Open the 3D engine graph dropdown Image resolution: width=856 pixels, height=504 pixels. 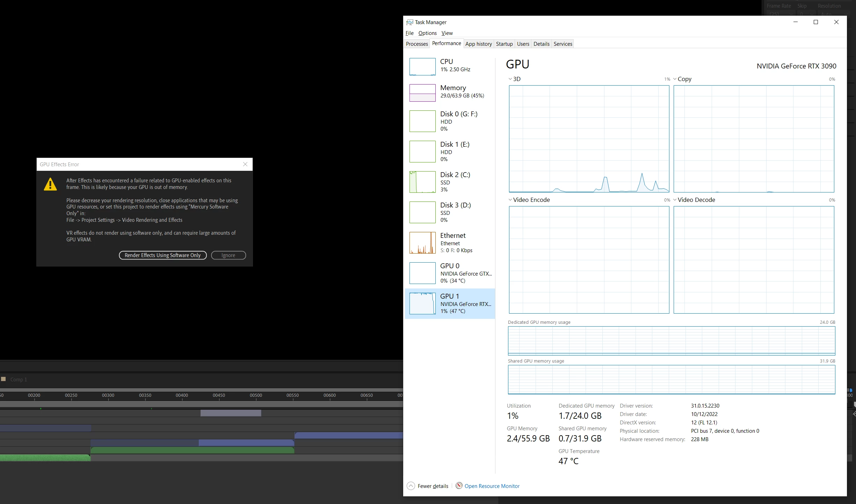pyautogui.click(x=510, y=79)
